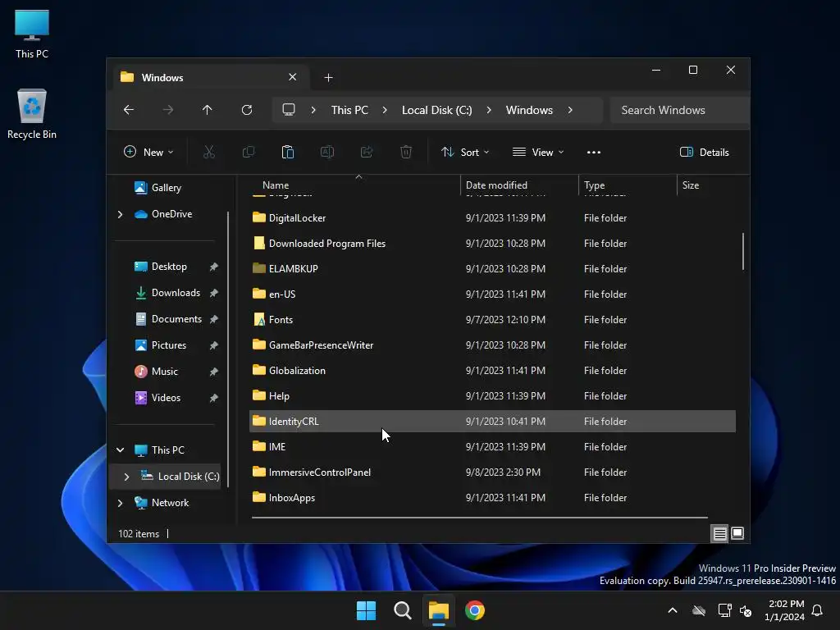Click the Search Windows field
The image size is (840, 630).
pos(679,110)
